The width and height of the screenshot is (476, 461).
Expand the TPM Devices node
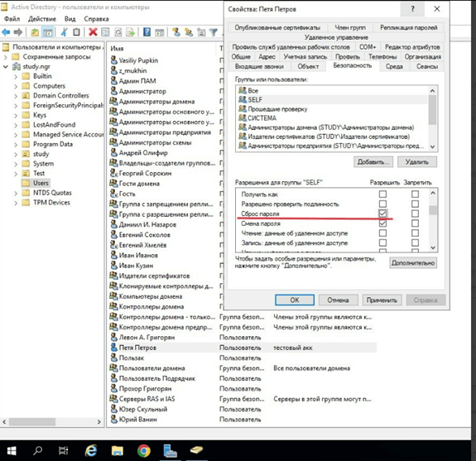click(16, 203)
